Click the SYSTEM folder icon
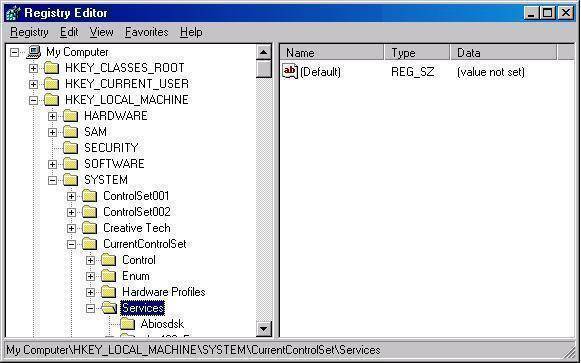581x363 pixels. (x=70, y=180)
